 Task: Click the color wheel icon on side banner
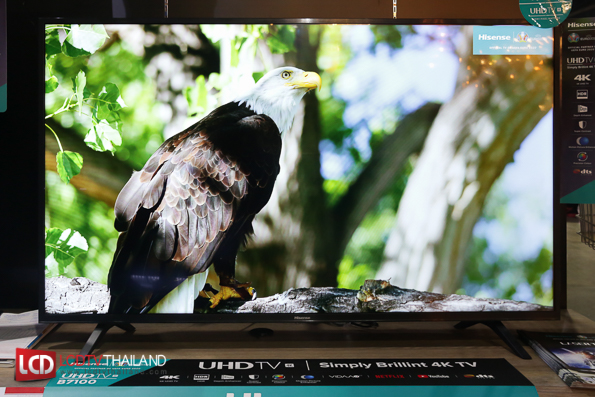coord(582,156)
